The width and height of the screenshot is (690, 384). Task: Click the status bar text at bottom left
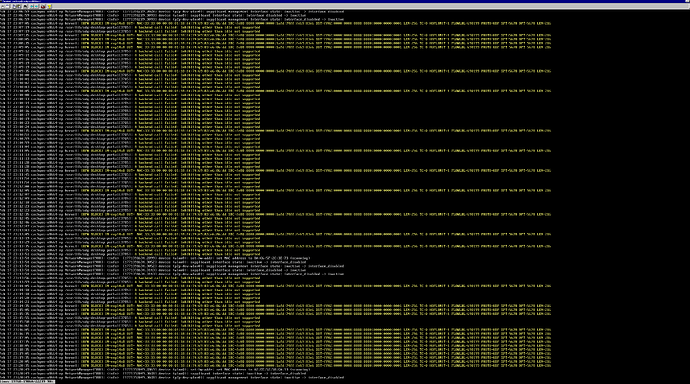pyautogui.click(x=27, y=381)
